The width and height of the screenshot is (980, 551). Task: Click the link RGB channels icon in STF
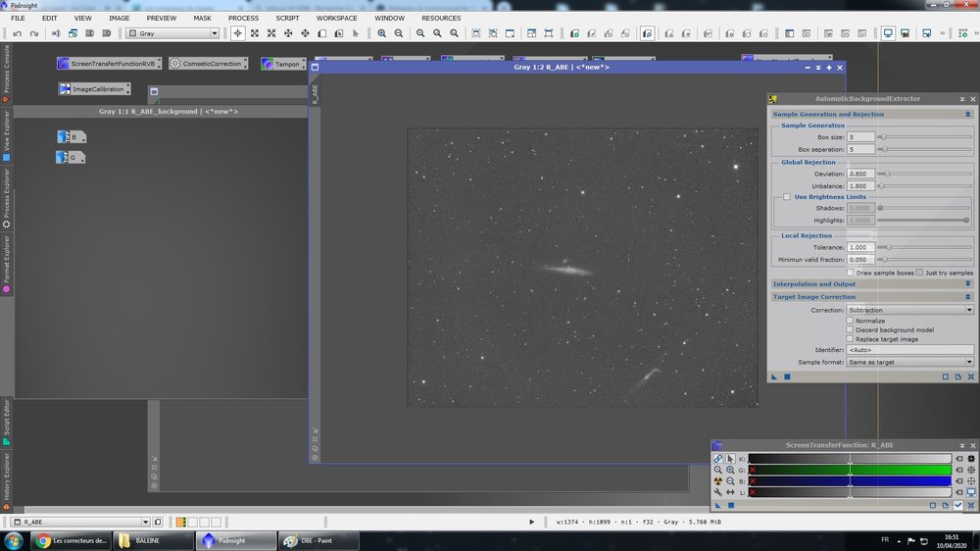[x=718, y=458]
